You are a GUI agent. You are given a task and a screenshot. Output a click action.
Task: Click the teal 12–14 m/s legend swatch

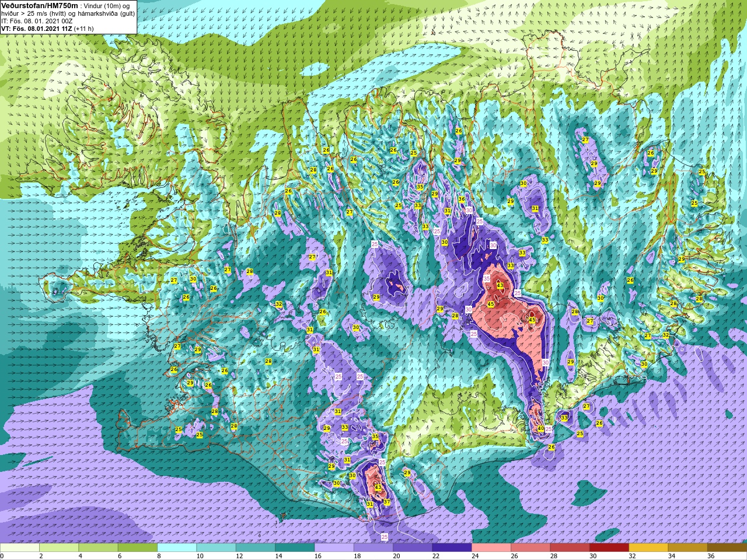[256, 548]
